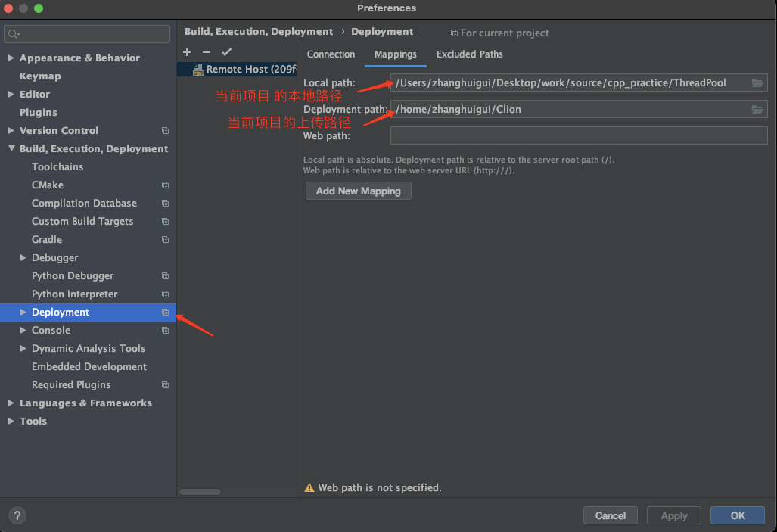Viewport: 777px width, 532px height.
Task: Expand the Console subsection
Action: 23,330
